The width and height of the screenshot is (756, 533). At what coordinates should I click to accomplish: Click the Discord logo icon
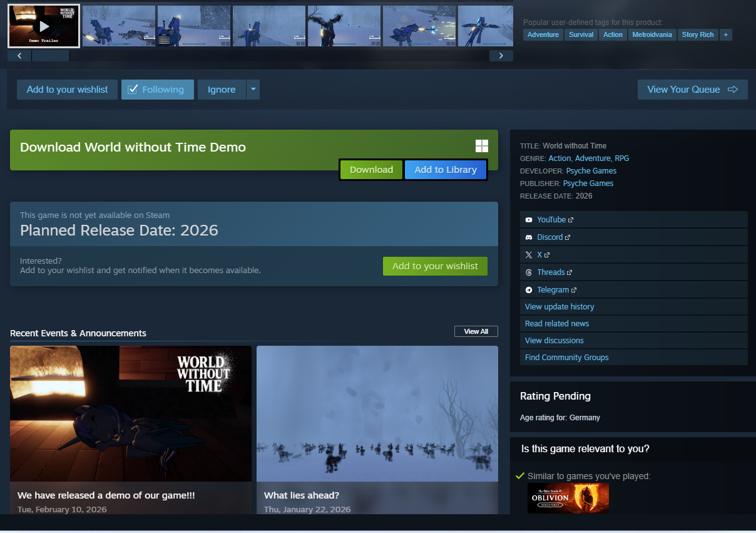coord(529,237)
